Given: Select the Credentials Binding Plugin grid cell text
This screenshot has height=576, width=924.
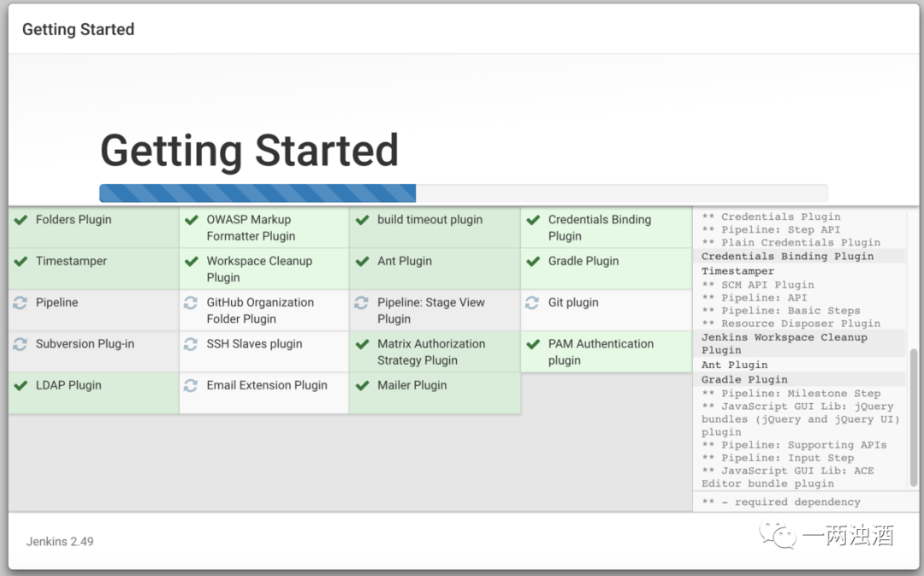Looking at the screenshot, I should click(600, 228).
